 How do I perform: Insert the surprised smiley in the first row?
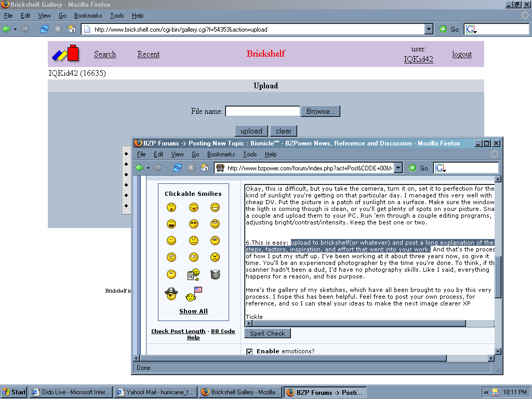171,207
